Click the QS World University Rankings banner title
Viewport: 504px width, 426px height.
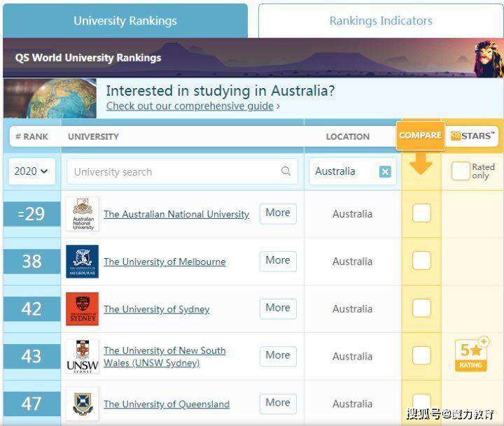[88, 58]
